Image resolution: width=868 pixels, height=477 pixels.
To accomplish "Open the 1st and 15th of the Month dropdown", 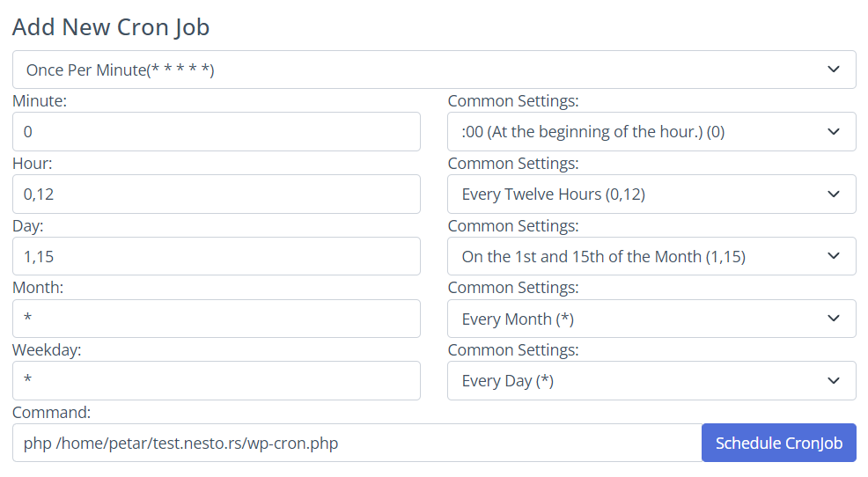I will tap(651, 256).
